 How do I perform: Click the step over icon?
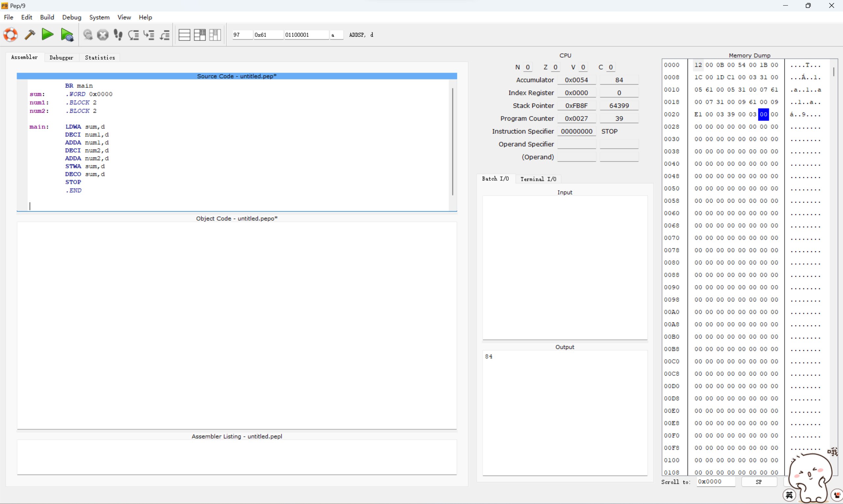(x=133, y=35)
